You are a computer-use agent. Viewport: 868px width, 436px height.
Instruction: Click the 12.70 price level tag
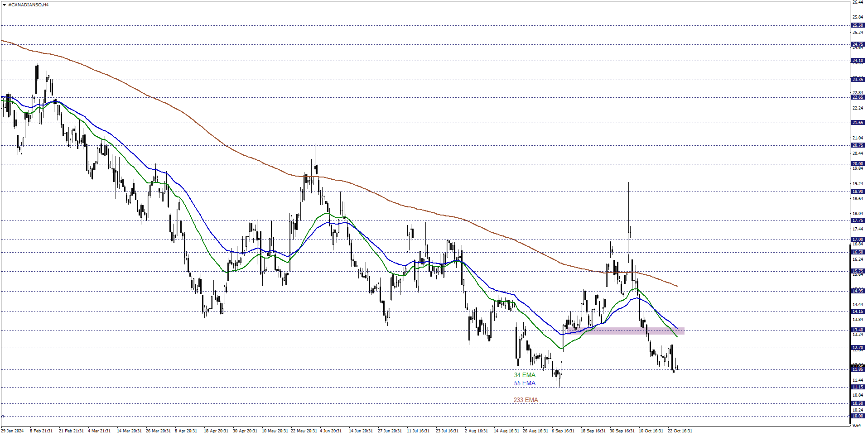click(x=858, y=348)
